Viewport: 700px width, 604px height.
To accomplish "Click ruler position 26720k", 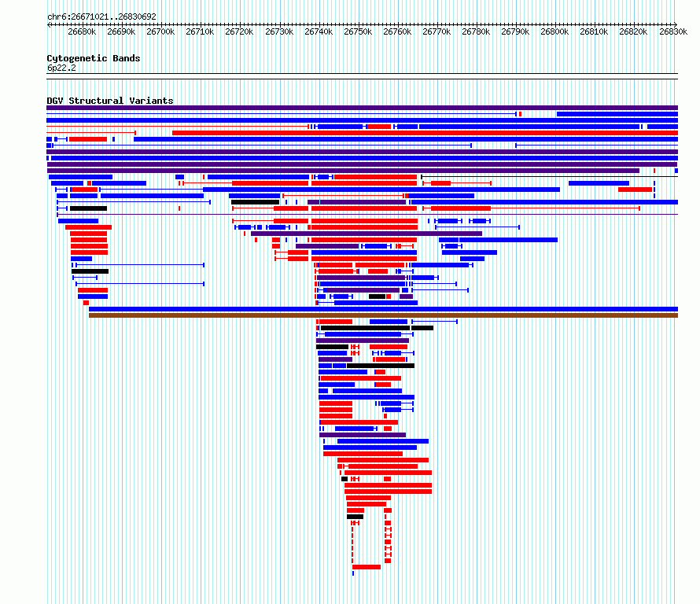I will tap(239, 31).
